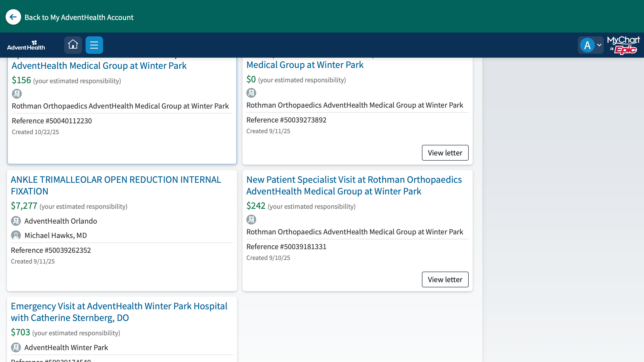
Task: View letter for reference #50039181331
Action: [x=445, y=279]
